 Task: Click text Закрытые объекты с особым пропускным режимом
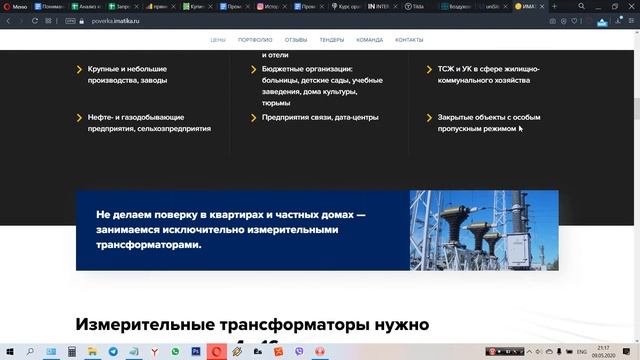[x=489, y=123]
